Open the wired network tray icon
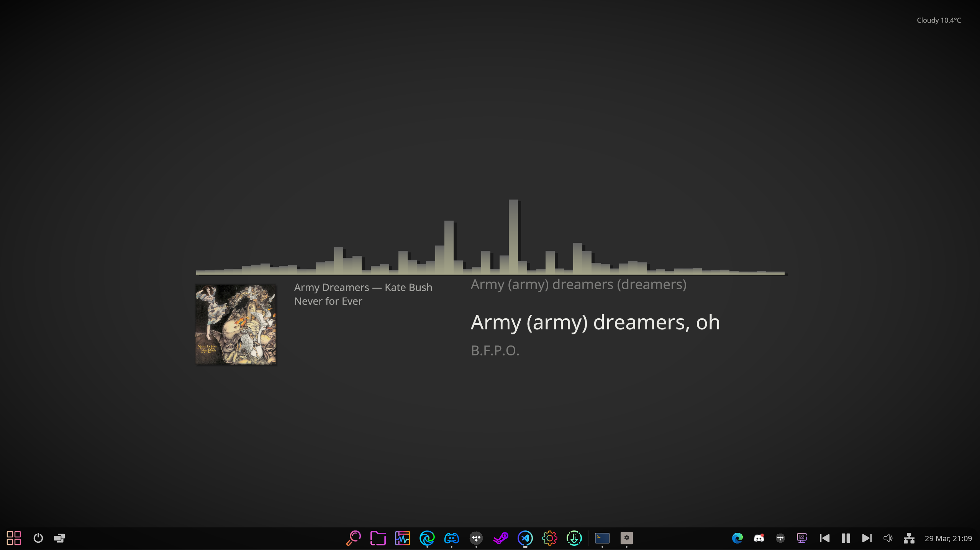Viewport: 980px width, 550px height. click(909, 538)
